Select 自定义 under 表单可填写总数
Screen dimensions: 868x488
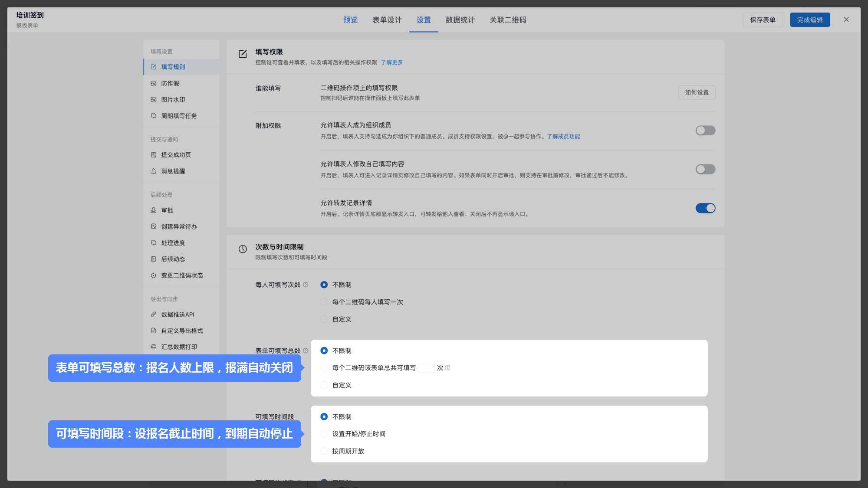click(324, 385)
